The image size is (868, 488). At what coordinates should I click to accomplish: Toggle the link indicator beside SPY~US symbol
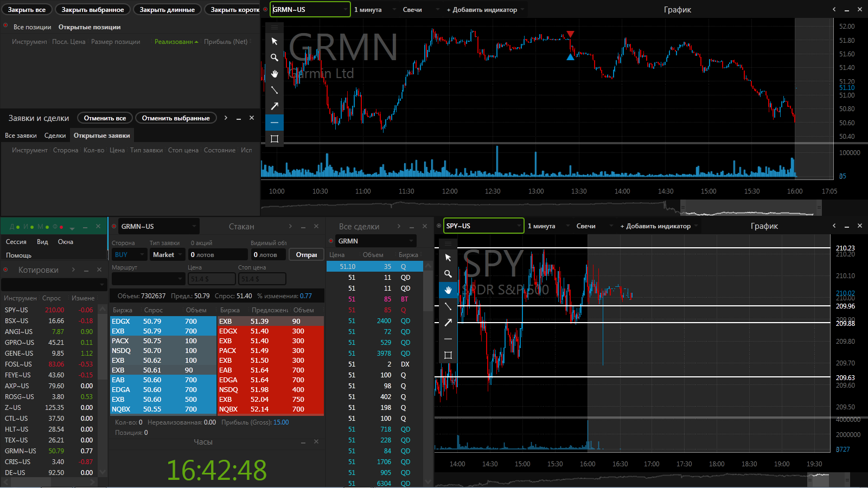(439, 226)
